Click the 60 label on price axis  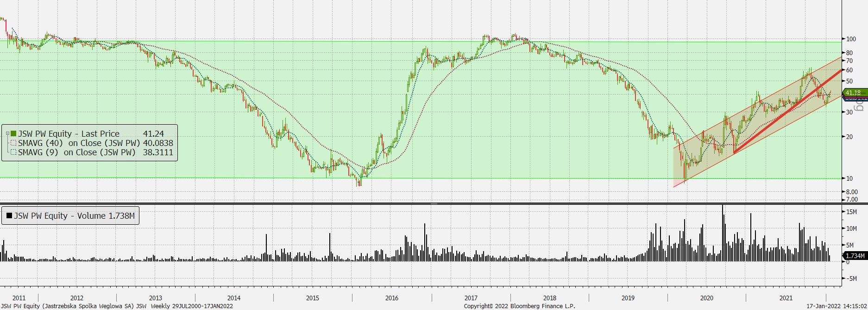click(x=849, y=70)
